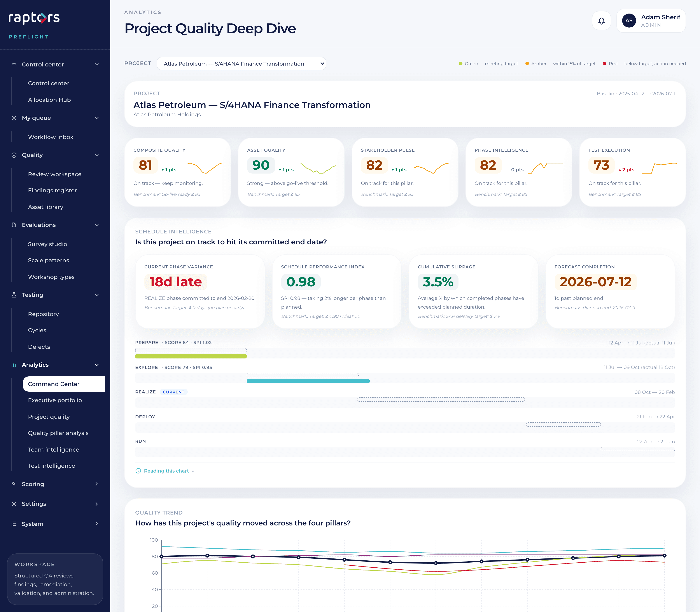Click the Quality shield icon
This screenshot has width=700, height=612.
coord(14,155)
